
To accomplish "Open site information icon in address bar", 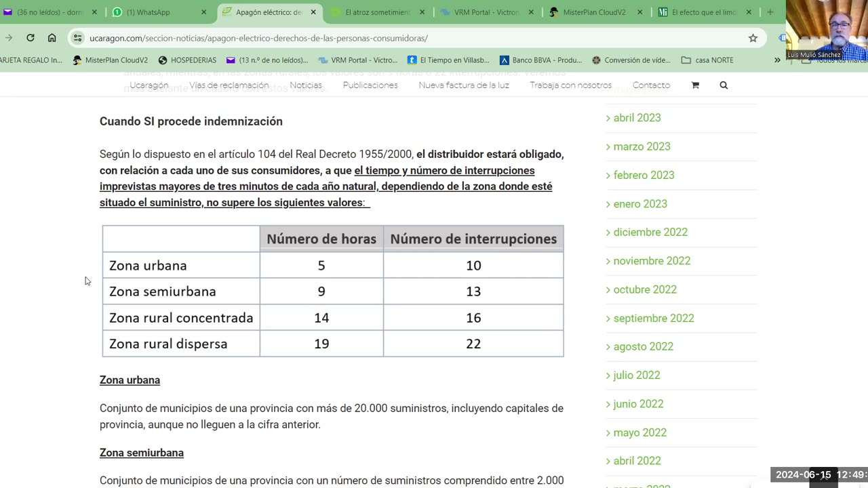I will 78,38.
